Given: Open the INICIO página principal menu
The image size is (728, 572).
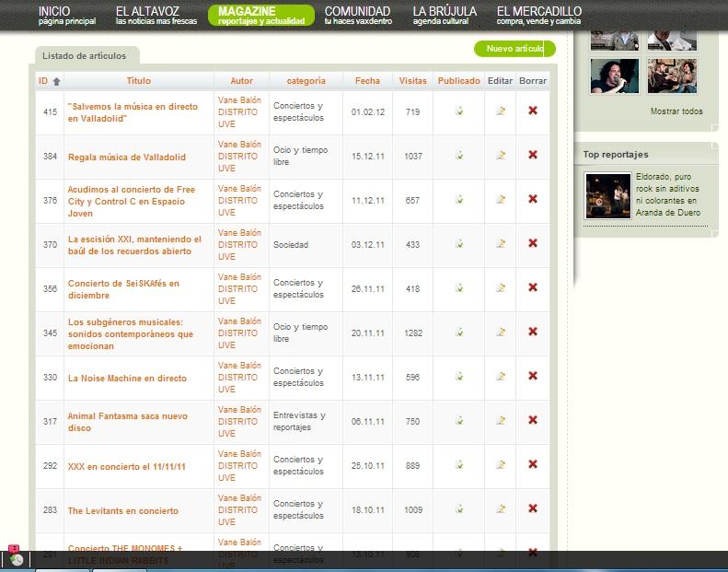Looking at the screenshot, I should click(67, 16).
